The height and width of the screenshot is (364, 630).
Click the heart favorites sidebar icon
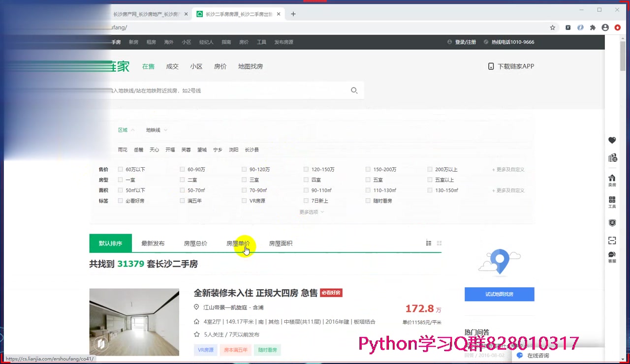(612, 140)
